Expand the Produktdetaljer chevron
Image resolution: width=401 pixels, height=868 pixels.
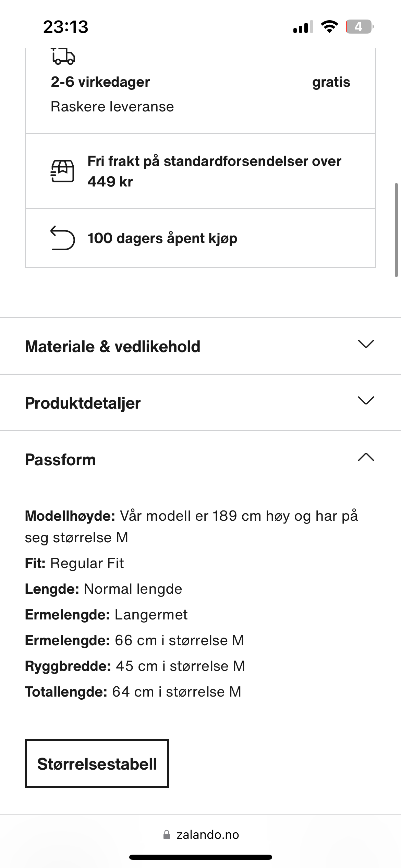click(366, 400)
